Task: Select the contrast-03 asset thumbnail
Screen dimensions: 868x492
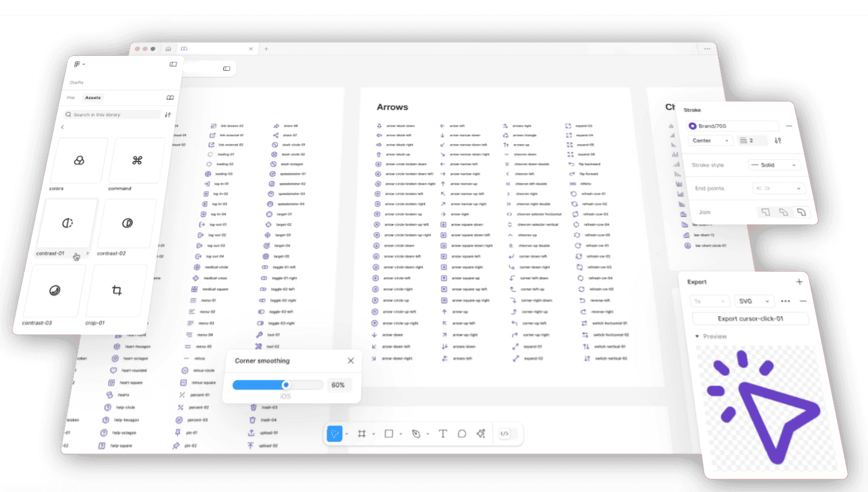Action: (55, 290)
